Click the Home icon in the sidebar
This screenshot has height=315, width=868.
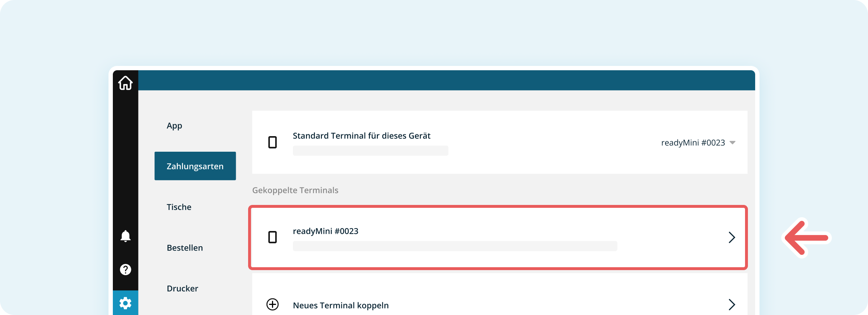coord(125,83)
